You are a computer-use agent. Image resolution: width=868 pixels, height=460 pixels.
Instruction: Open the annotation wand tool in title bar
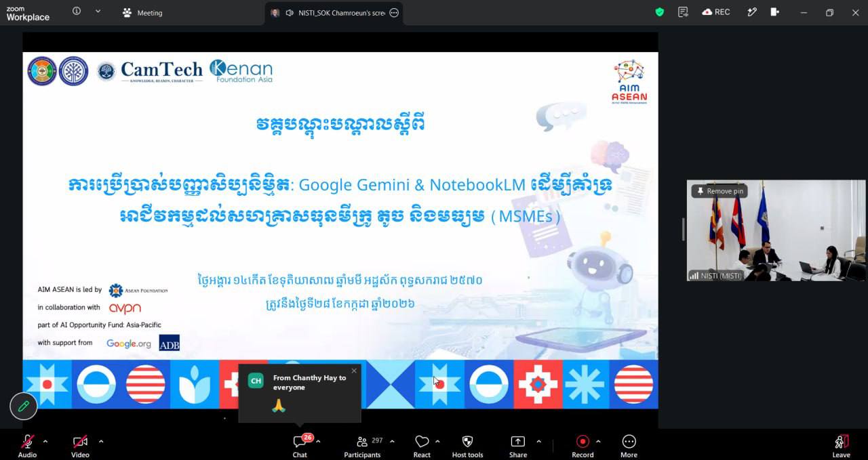pos(751,12)
